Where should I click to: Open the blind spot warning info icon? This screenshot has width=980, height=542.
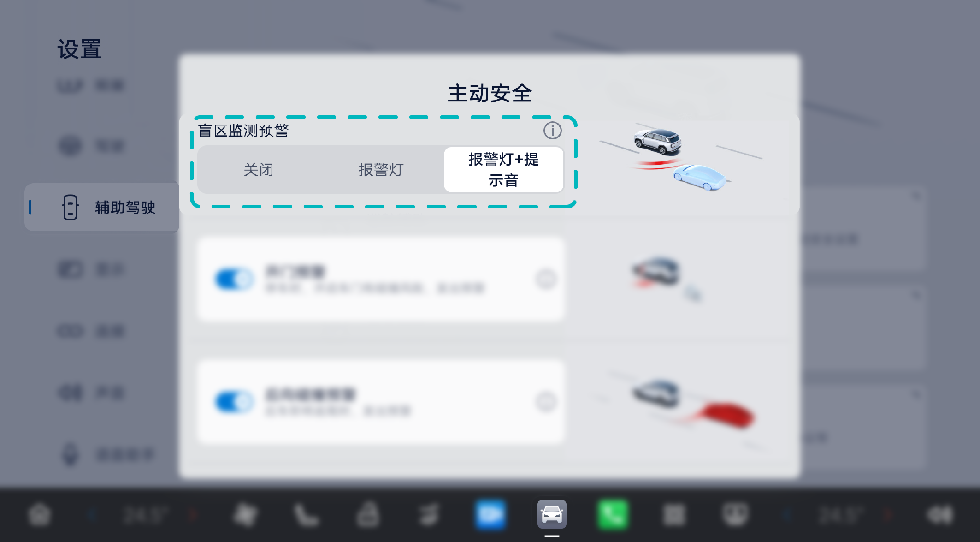click(x=552, y=131)
